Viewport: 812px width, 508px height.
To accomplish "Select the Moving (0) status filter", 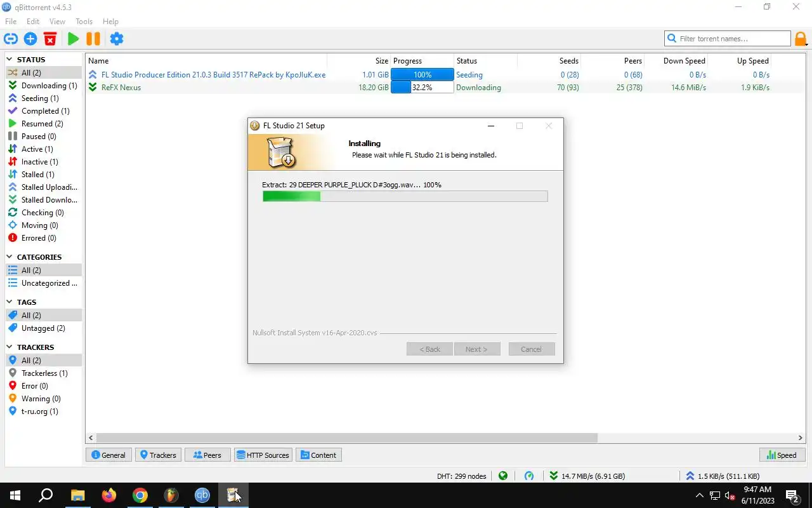I will coord(44,225).
